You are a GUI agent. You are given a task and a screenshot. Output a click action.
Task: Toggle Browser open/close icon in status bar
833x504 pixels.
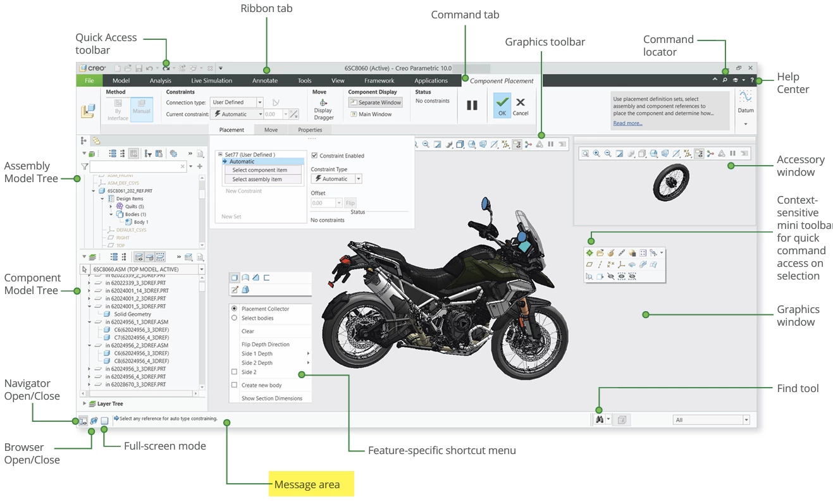(x=94, y=420)
